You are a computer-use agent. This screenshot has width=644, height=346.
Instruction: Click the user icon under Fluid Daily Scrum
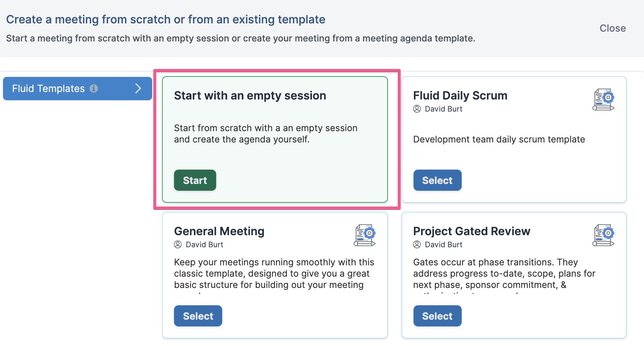(417, 109)
